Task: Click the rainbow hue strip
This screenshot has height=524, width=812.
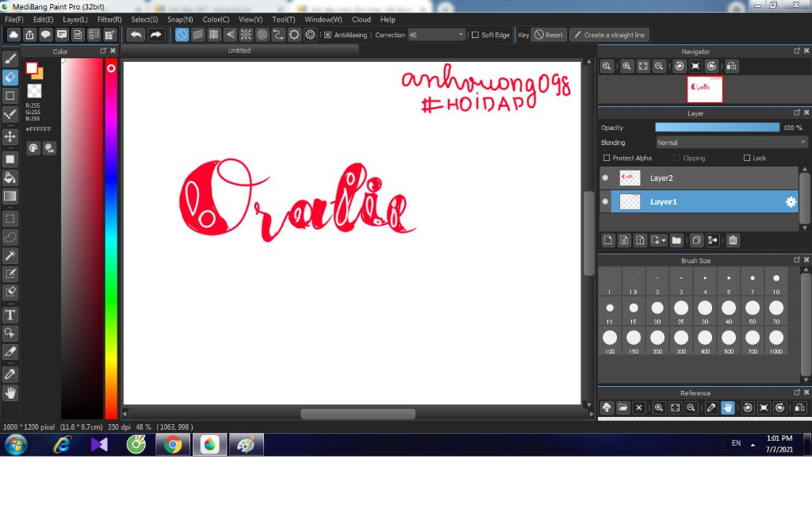Action: tap(111, 238)
